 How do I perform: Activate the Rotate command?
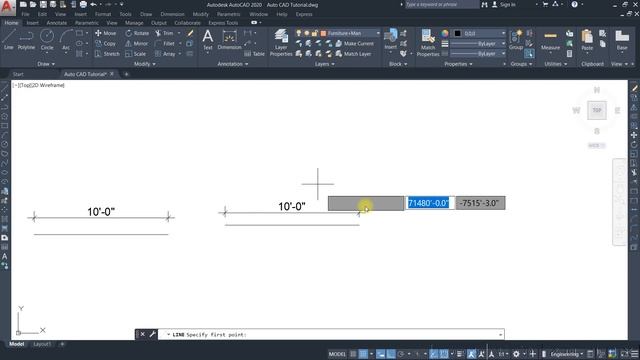137,33
